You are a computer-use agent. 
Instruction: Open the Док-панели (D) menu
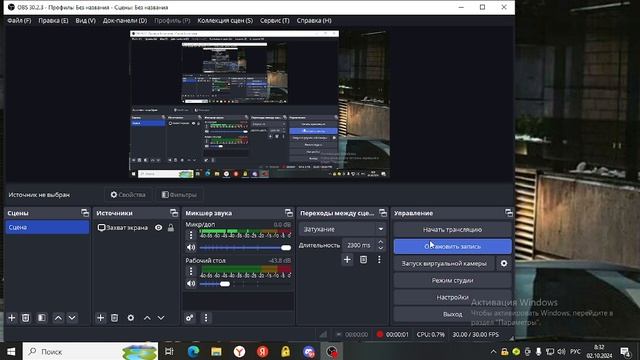(124, 20)
